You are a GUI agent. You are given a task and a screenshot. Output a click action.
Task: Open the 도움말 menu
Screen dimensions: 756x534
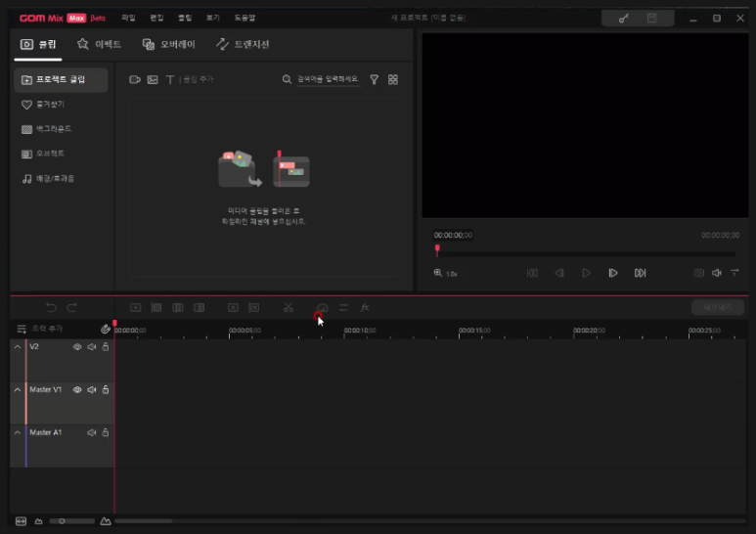[x=245, y=18]
